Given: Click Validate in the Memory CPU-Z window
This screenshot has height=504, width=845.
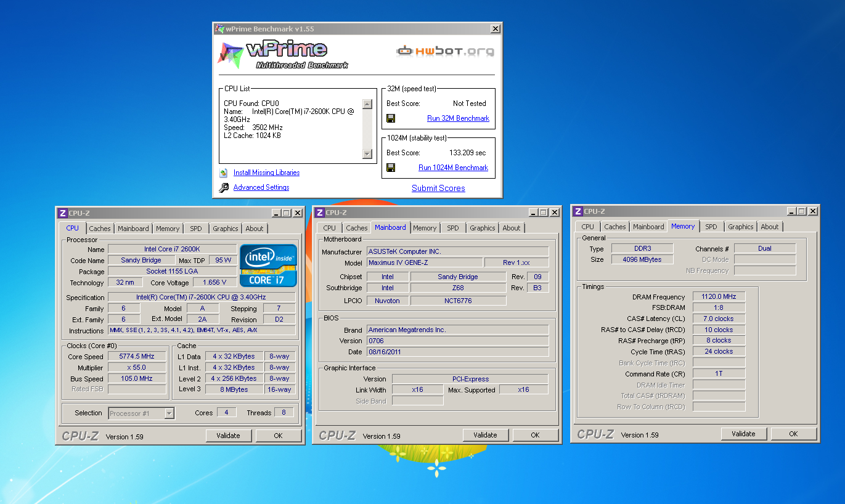Looking at the screenshot, I should [743, 434].
